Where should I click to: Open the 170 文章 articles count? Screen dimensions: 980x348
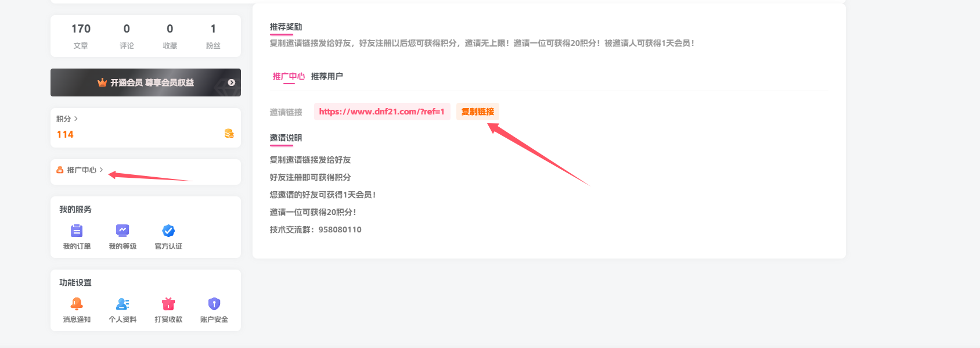(81, 36)
